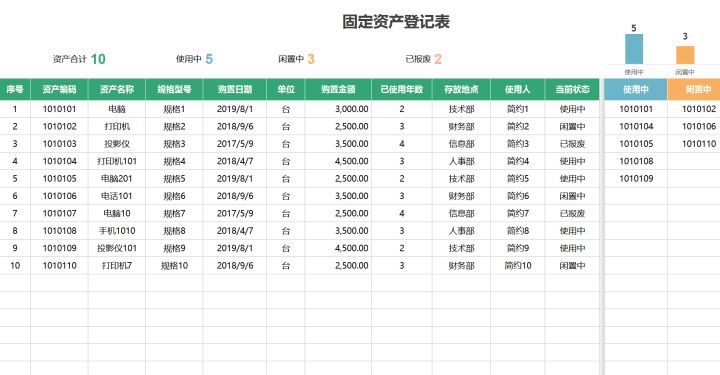The height and width of the screenshot is (375, 720).
Task: Select the 规格10 cell
Action: point(174,266)
